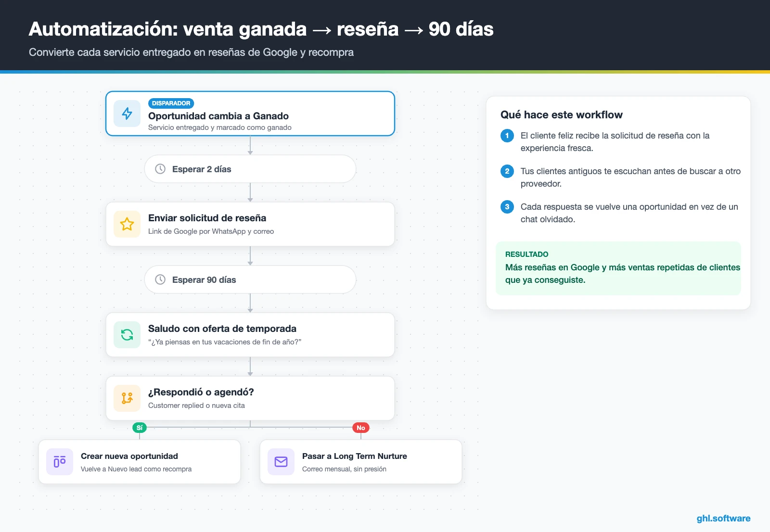Click the refresh arrows icon on seasonal offer
Screen dimensions: 770x532
(127, 335)
